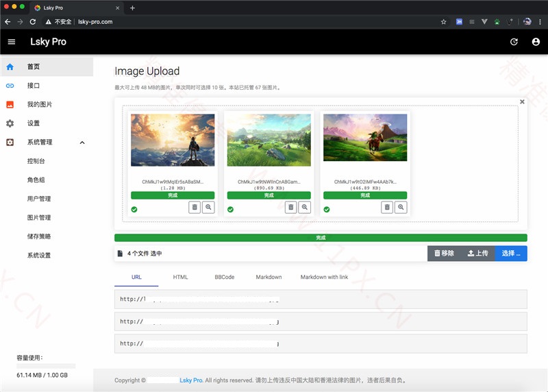
Task: Open the user account profile icon
Action: pos(536,42)
